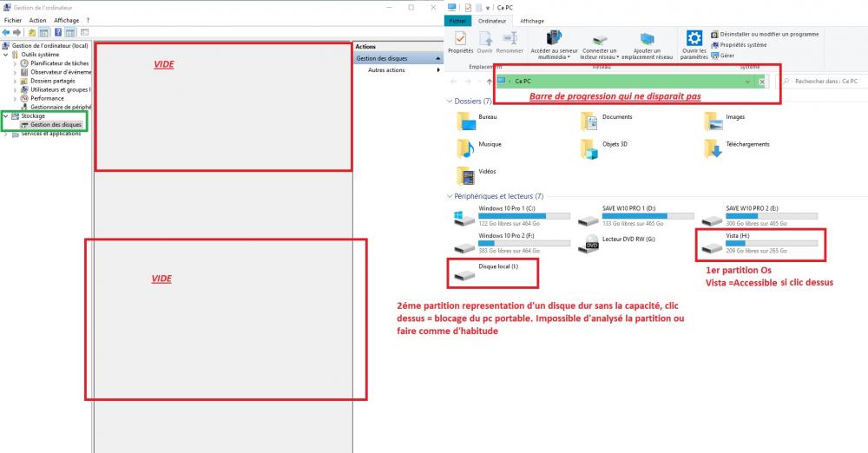Select the Disque local (I:) drive

[486, 272]
